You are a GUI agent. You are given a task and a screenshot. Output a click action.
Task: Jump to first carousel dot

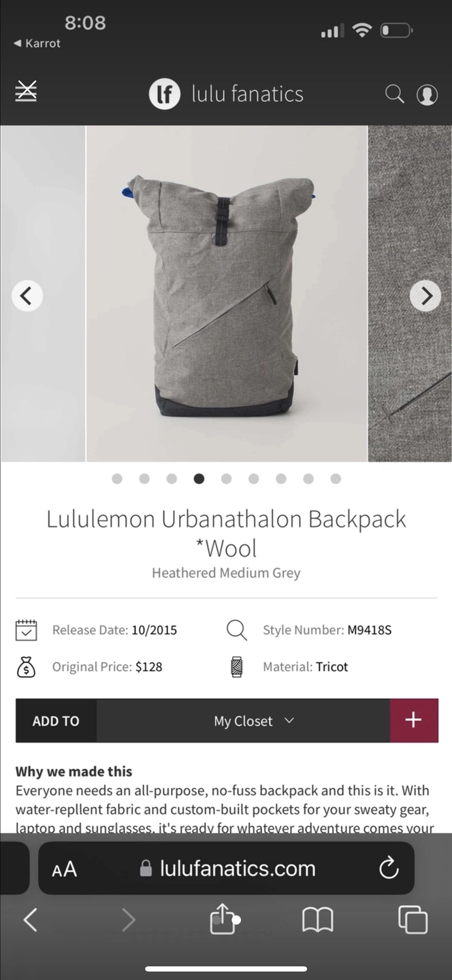117,479
